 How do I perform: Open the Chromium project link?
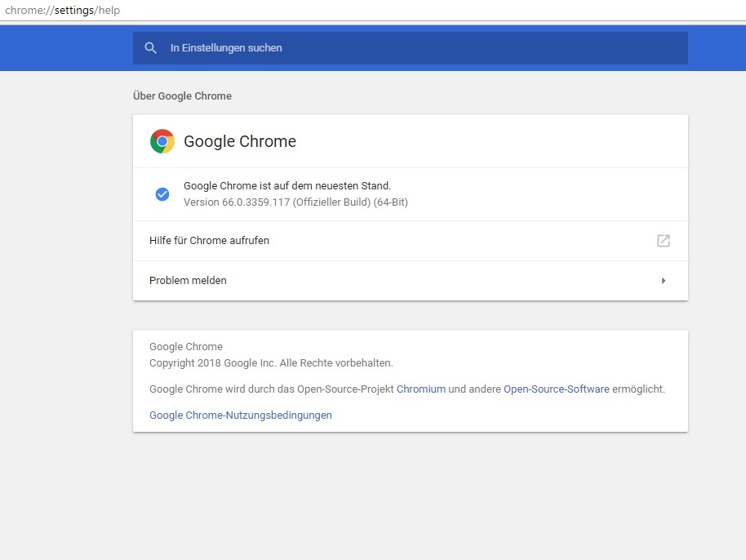(x=421, y=389)
